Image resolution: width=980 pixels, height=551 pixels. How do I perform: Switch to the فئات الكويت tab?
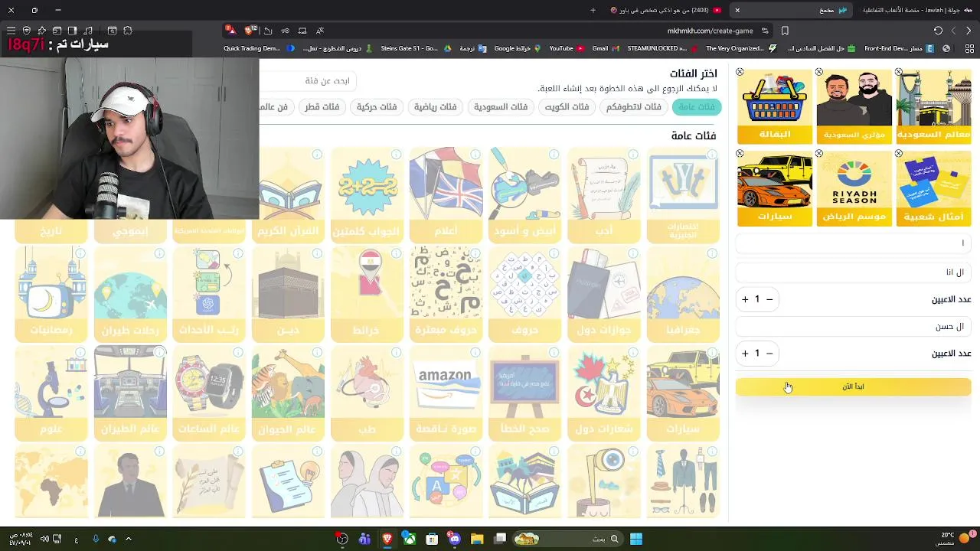(567, 107)
